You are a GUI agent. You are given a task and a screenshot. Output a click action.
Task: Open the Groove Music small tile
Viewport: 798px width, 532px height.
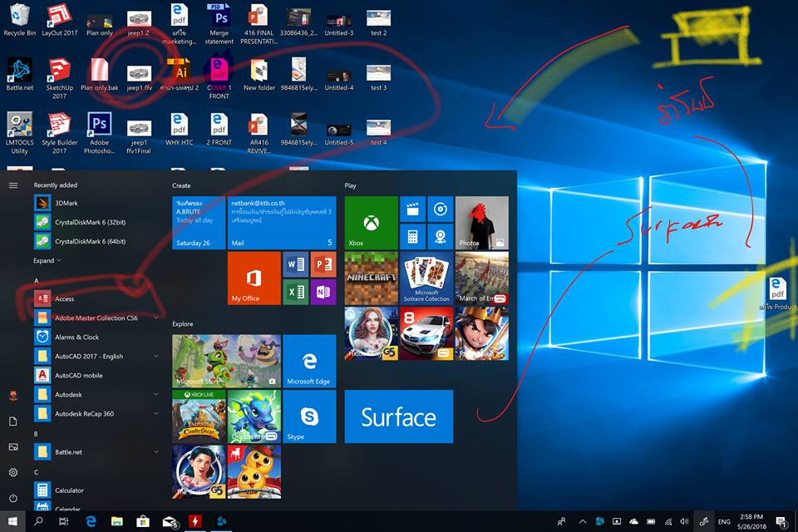[x=441, y=209]
